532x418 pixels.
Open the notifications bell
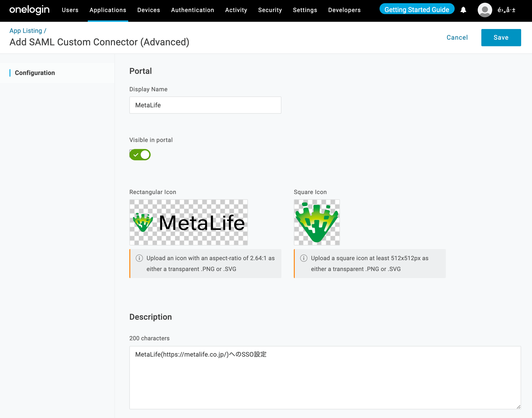[x=463, y=10]
